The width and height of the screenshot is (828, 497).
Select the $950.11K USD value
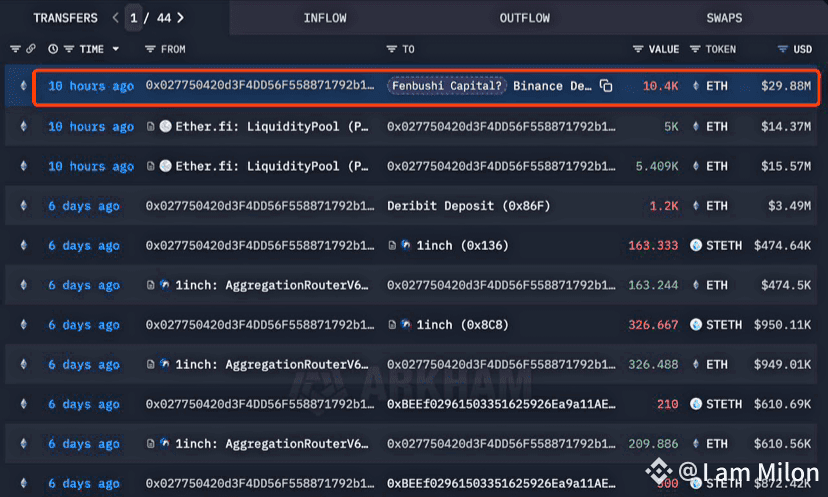point(782,325)
